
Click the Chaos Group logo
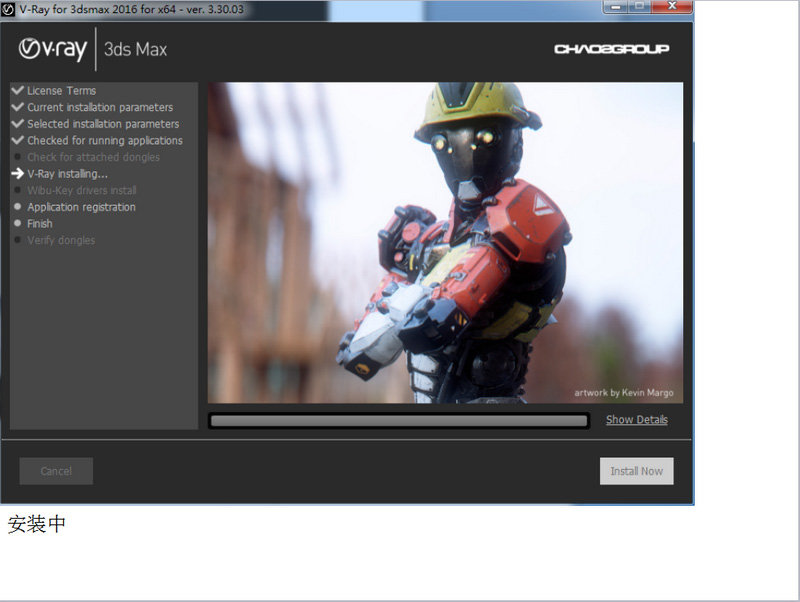612,49
